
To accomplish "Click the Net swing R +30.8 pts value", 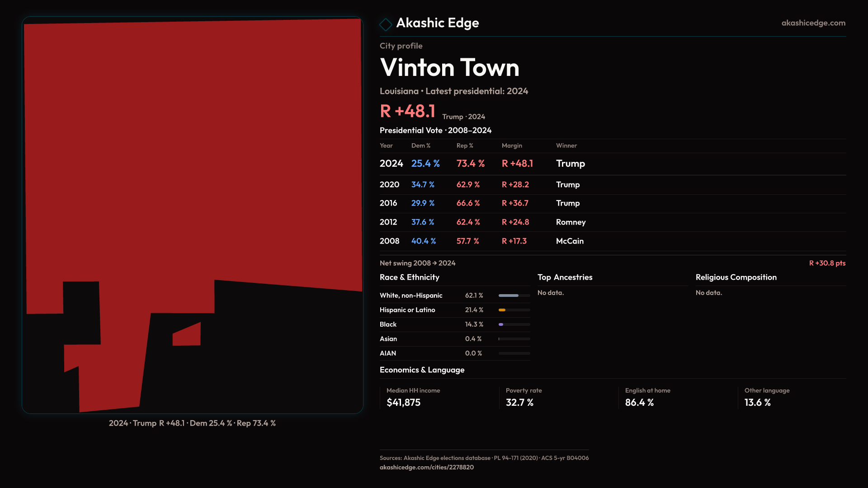I will (827, 263).
